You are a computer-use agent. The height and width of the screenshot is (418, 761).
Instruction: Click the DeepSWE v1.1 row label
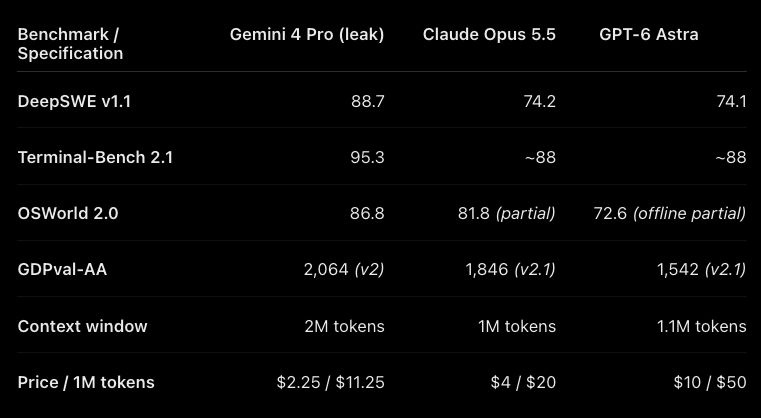(x=74, y=101)
